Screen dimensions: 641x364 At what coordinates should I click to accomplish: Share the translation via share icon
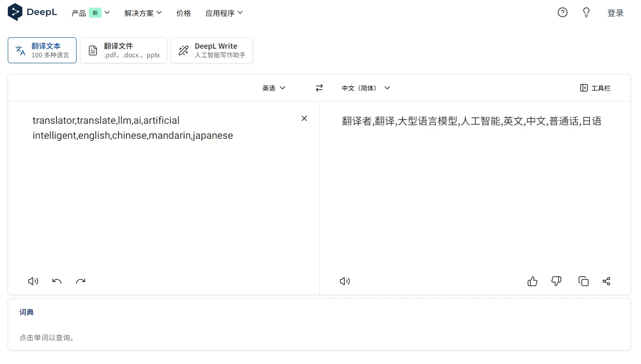(606, 281)
